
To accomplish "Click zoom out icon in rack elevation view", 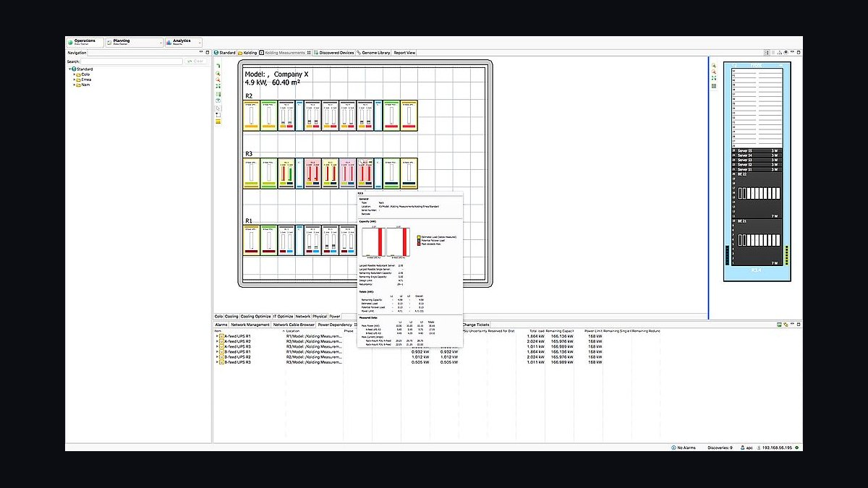I will [714, 73].
